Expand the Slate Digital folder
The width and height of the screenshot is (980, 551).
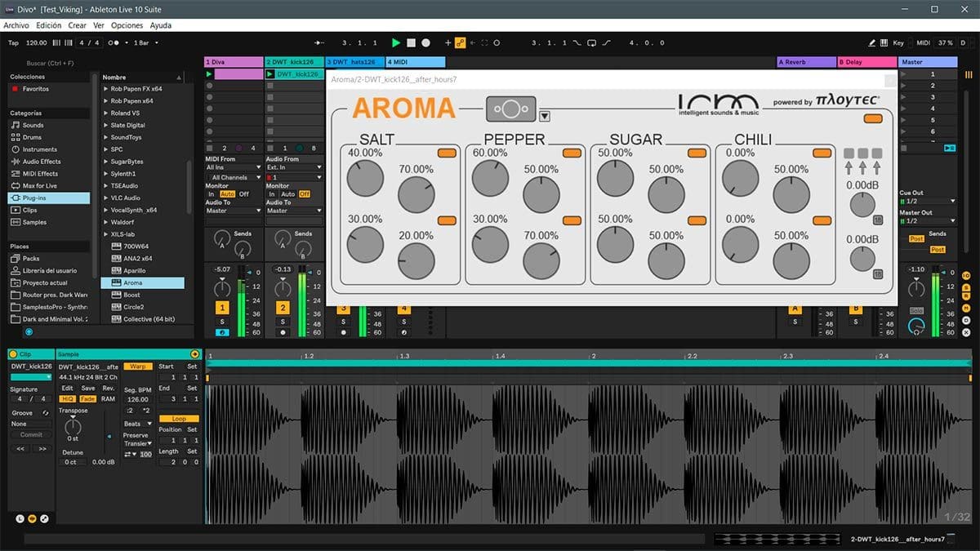(106, 125)
